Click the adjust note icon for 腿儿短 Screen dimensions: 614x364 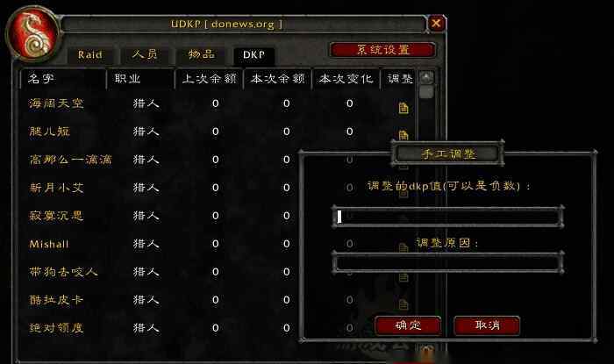[403, 135]
